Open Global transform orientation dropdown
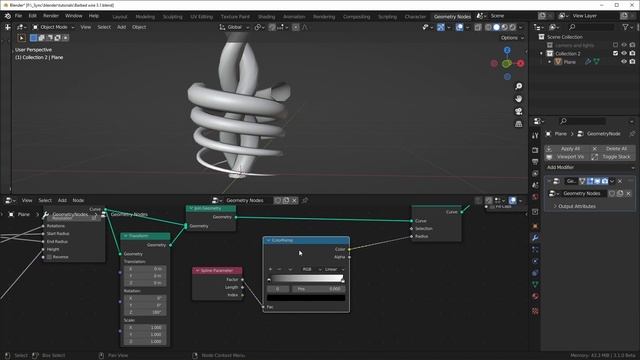This screenshot has height=360, width=640. click(x=234, y=27)
